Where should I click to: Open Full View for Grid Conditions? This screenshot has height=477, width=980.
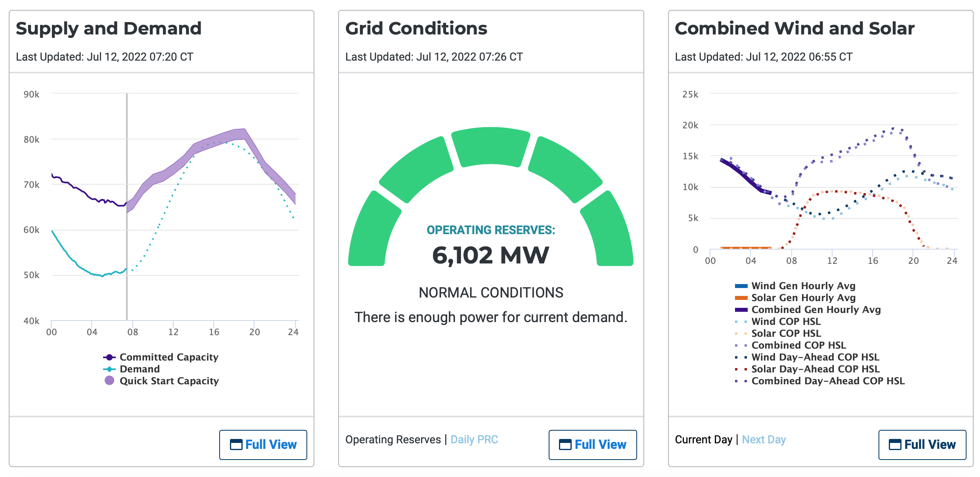coord(593,445)
